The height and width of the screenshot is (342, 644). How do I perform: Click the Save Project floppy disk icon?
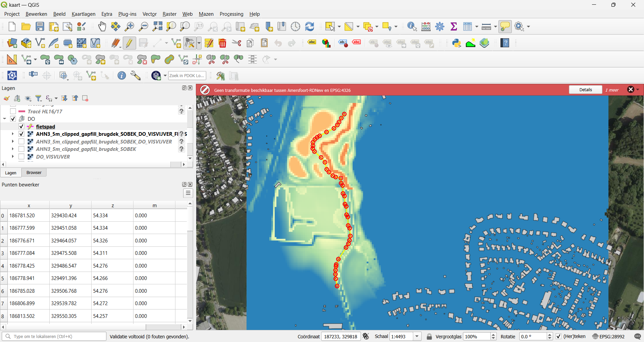click(40, 26)
